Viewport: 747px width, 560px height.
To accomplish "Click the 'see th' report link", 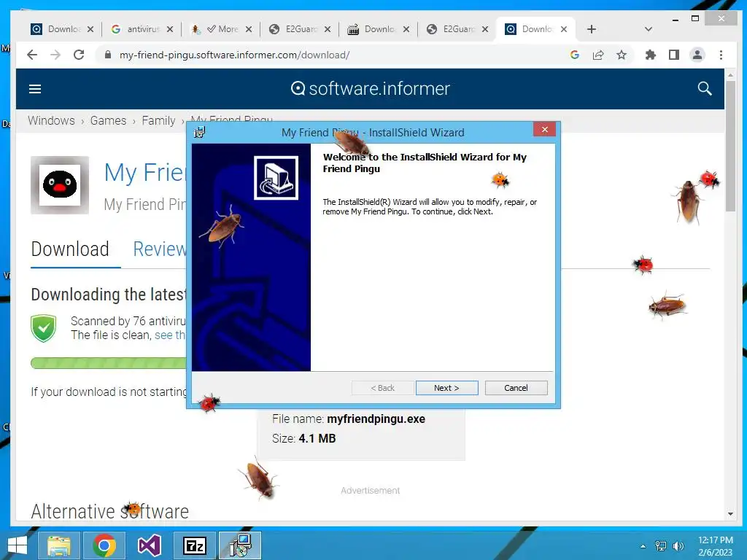I will [x=169, y=335].
